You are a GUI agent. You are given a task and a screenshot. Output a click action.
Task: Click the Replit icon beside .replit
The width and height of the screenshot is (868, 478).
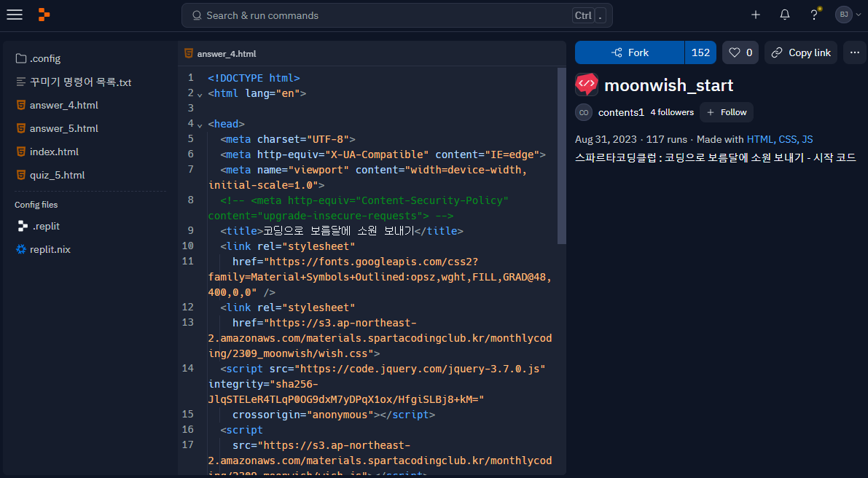pyautogui.click(x=23, y=227)
